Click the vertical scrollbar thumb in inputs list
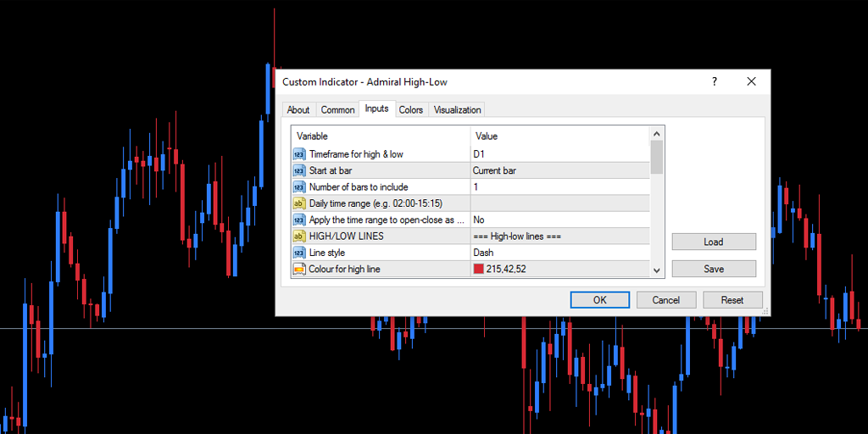The height and width of the screenshot is (434, 868). [x=657, y=157]
